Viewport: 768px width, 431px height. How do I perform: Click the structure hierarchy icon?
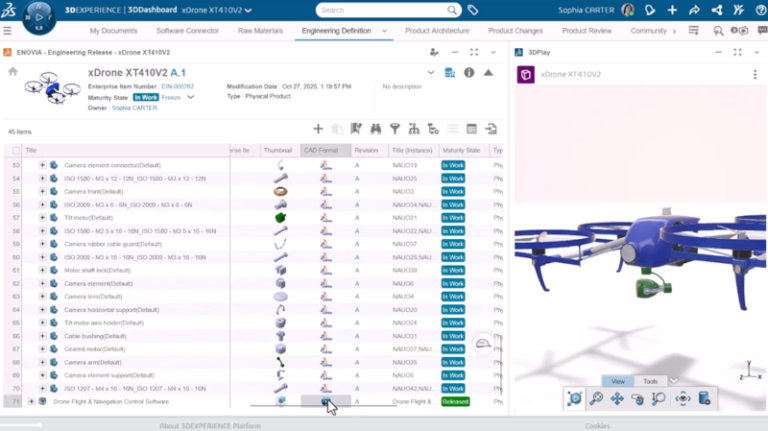414,129
